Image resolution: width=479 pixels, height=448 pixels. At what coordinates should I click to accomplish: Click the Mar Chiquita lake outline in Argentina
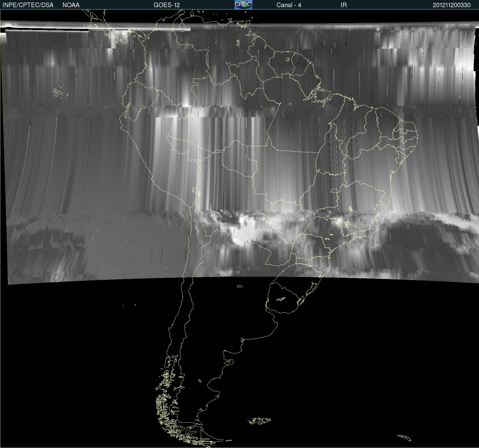coord(239,286)
